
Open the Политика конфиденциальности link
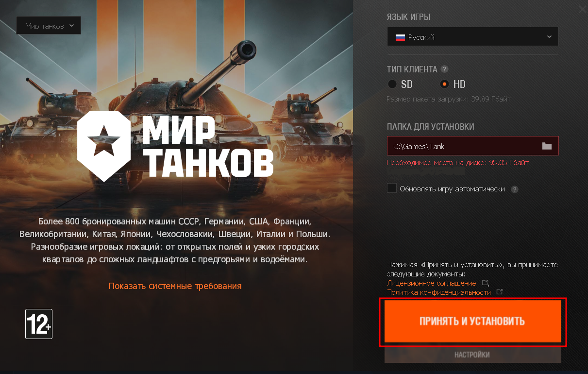coord(439,292)
